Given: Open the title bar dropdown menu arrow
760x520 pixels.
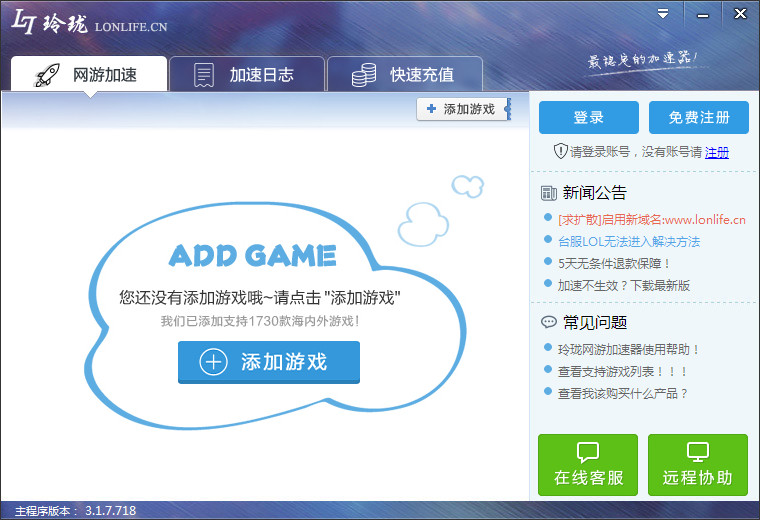Looking at the screenshot, I should [x=663, y=14].
